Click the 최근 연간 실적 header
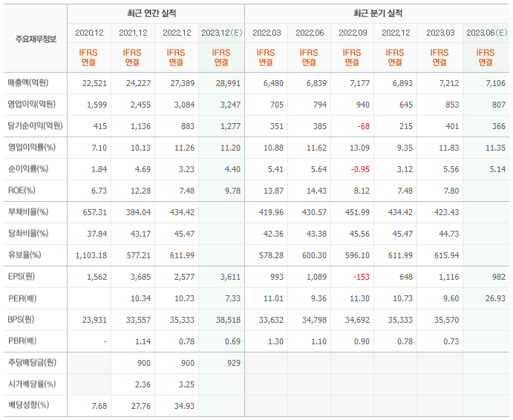 (x=151, y=13)
